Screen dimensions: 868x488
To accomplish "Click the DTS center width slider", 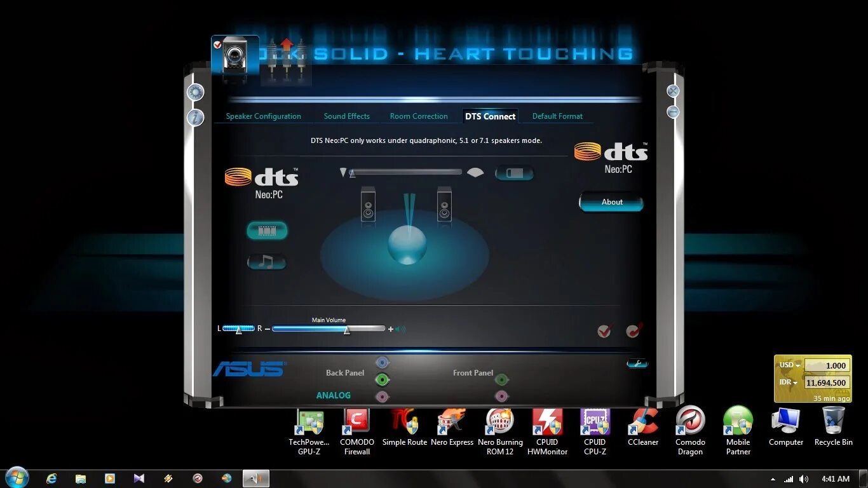I will point(405,172).
